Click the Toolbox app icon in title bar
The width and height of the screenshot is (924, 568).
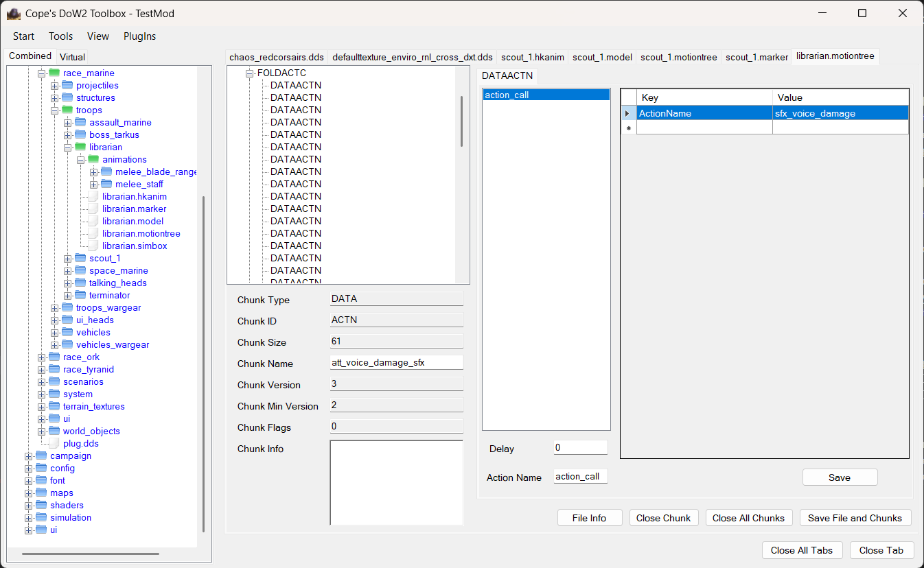[14, 13]
